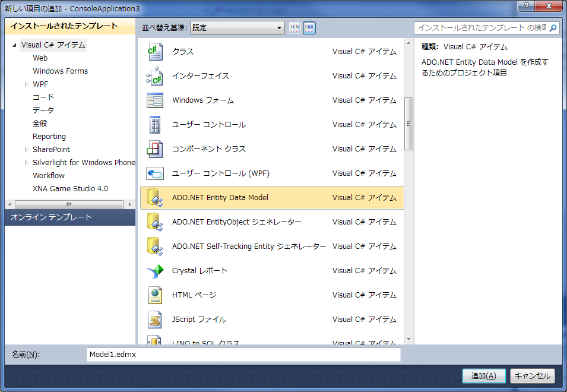Select the ユーザー コントロール icon

(x=155, y=125)
